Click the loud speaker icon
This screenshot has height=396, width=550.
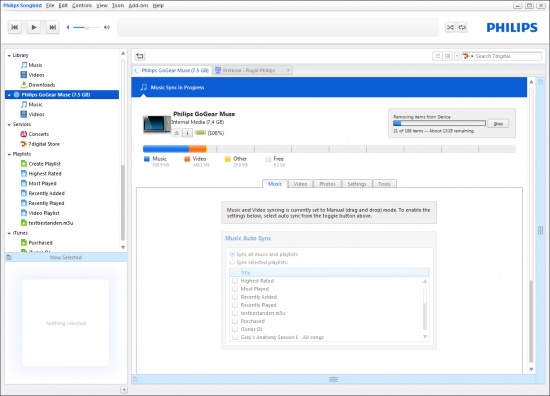pyautogui.click(x=107, y=27)
